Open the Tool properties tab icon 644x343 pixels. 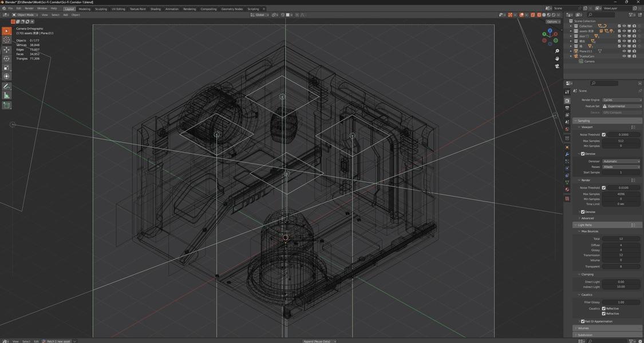pos(567,91)
